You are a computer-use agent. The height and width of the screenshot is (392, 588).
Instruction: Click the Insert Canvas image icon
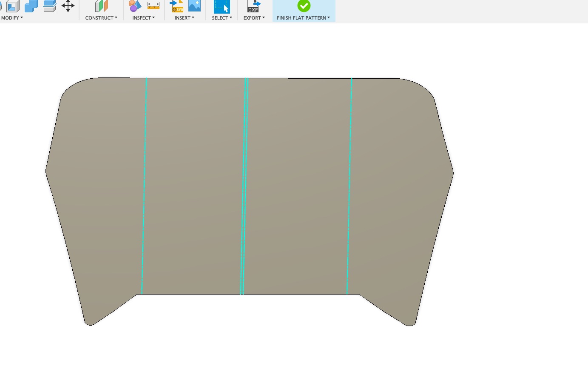pyautogui.click(x=194, y=6)
